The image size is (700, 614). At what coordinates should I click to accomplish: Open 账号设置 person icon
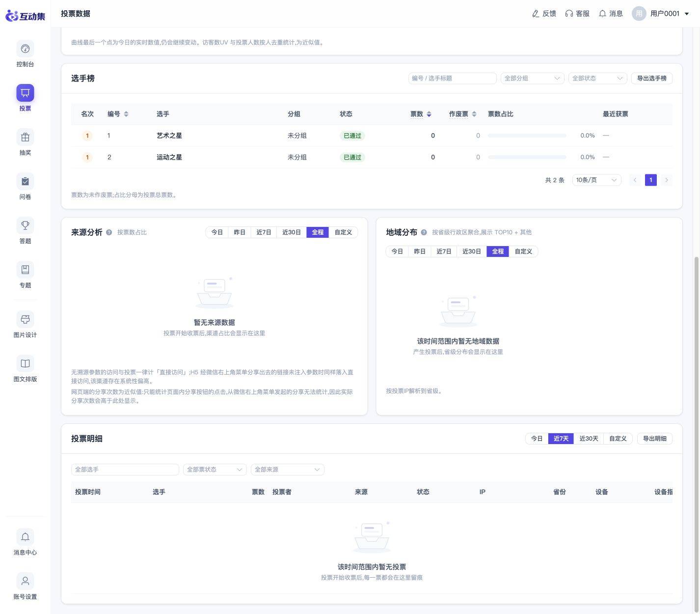[25, 581]
